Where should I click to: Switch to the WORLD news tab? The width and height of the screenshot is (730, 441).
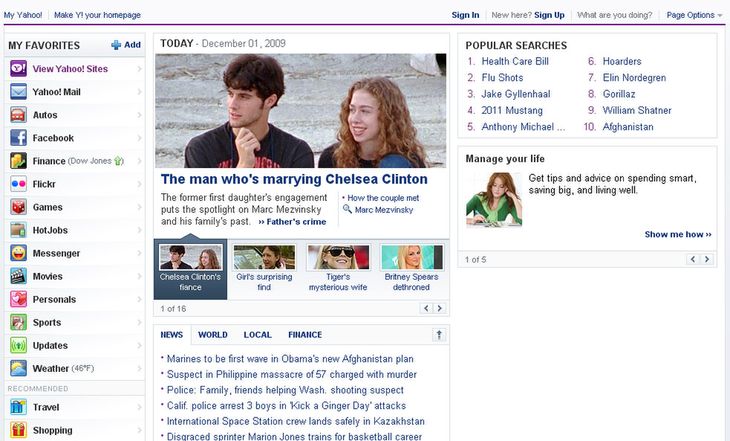(213, 335)
